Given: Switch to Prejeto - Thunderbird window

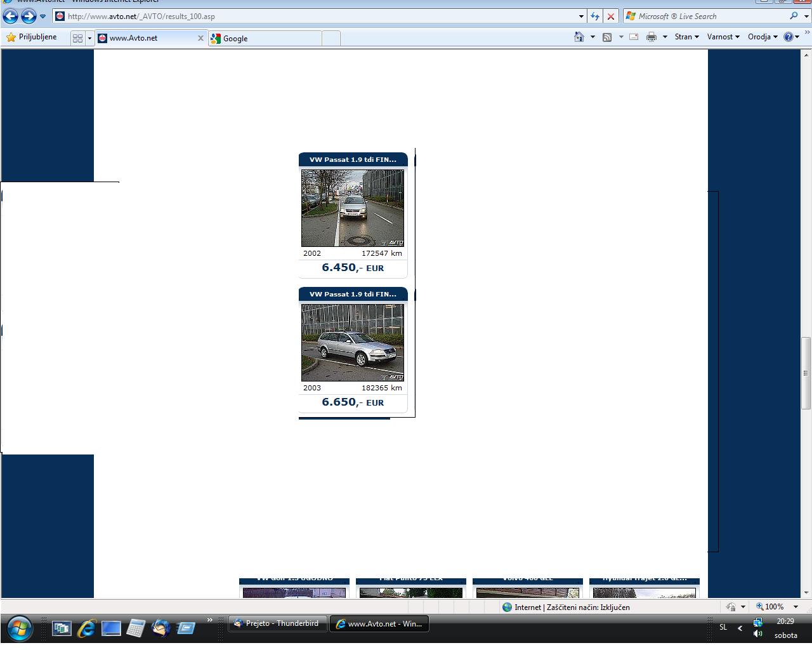Looking at the screenshot, I should [x=277, y=624].
